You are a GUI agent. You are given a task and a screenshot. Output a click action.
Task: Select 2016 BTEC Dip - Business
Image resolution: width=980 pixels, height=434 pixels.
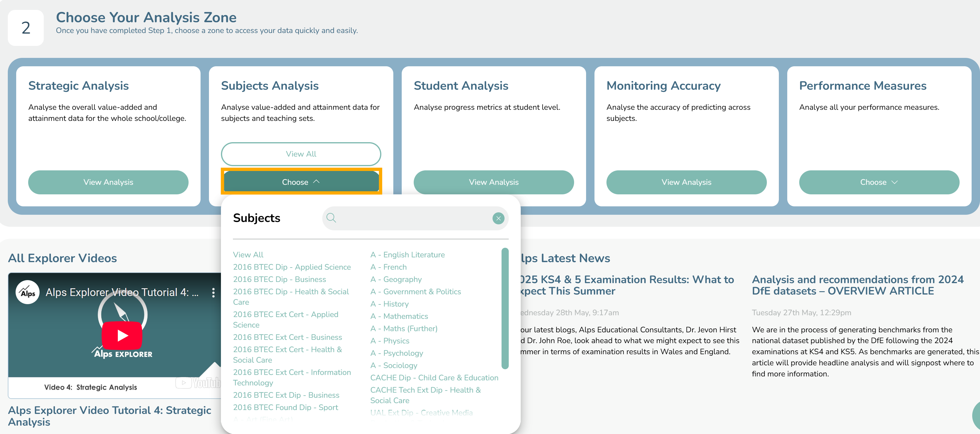click(x=279, y=279)
